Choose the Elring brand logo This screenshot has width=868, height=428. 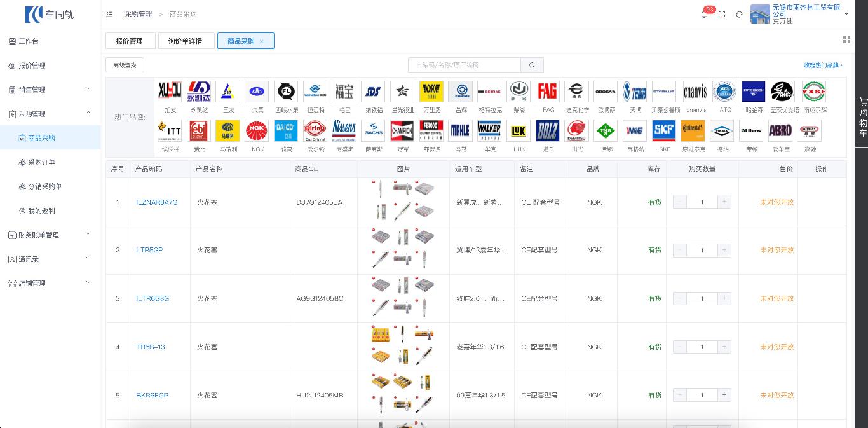(315, 130)
